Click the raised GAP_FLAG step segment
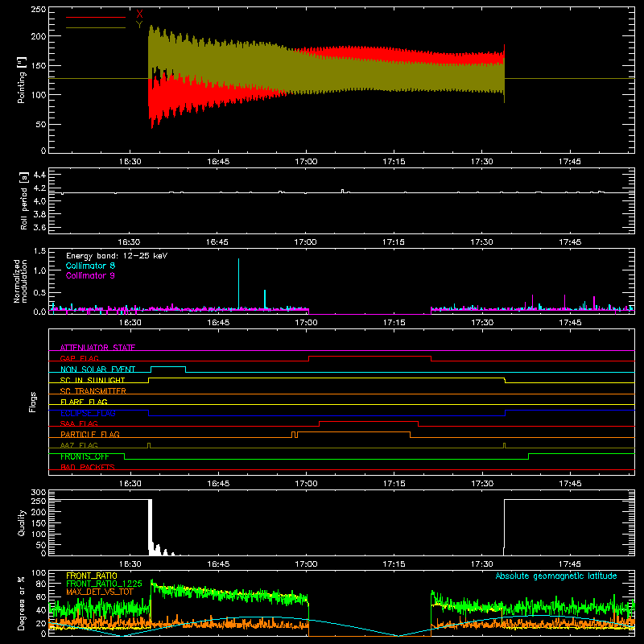644x644 pixels. pyautogui.click(x=369, y=356)
